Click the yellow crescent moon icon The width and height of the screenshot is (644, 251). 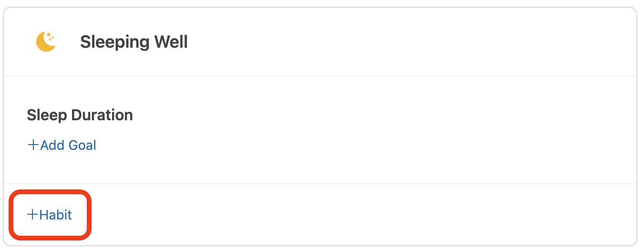pos(46,42)
